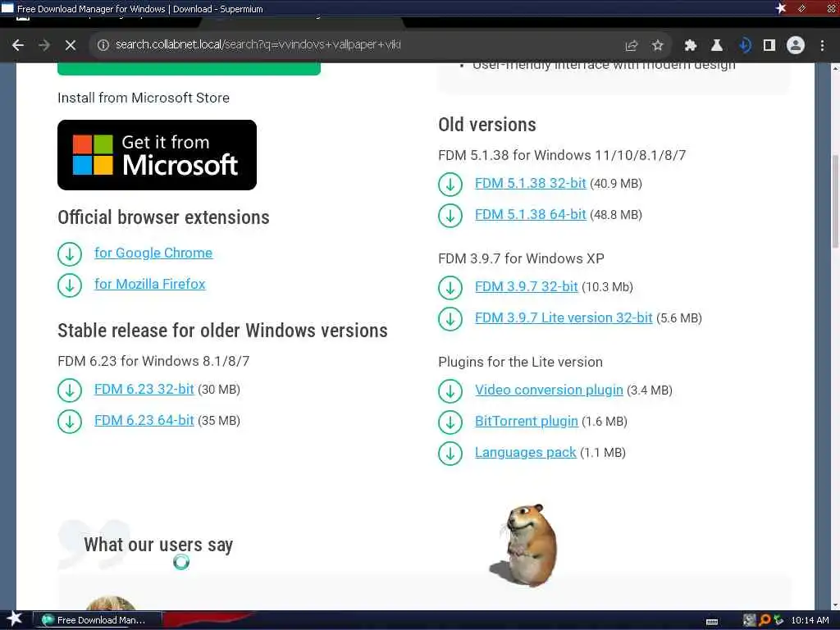This screenshot has width=840, height=630.
Task: Toggle the browser side panel
Action: pos(769,46)
